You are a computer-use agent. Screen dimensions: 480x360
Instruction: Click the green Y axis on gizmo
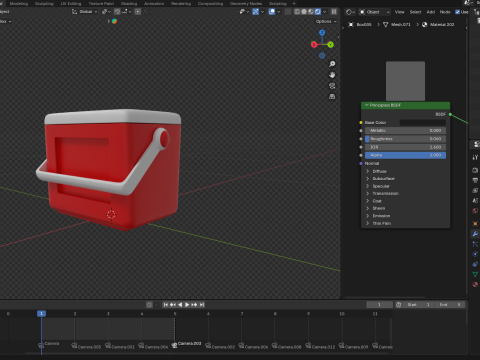click(330, 44)
